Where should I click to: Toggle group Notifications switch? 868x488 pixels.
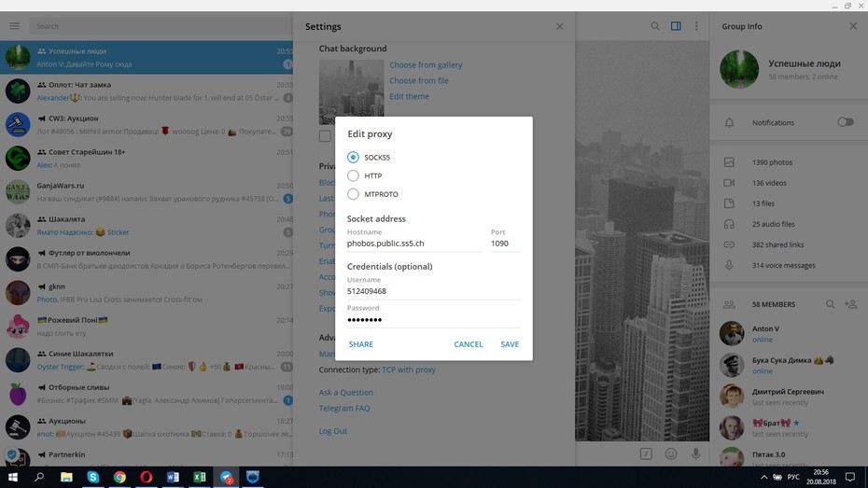pos(846,122)
